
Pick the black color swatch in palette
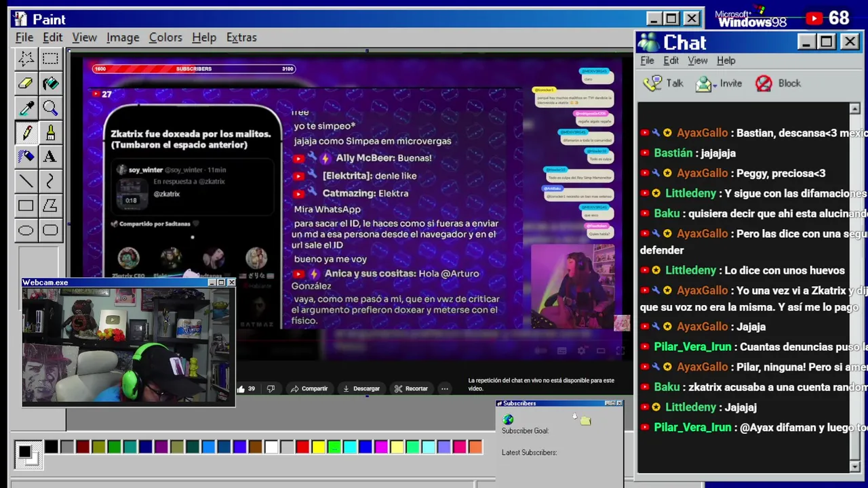point(52,447)
